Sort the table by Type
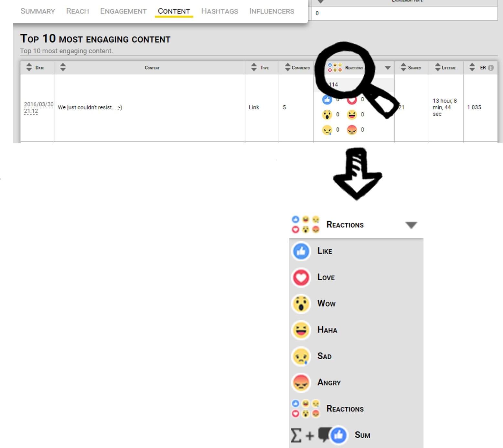 254,67
